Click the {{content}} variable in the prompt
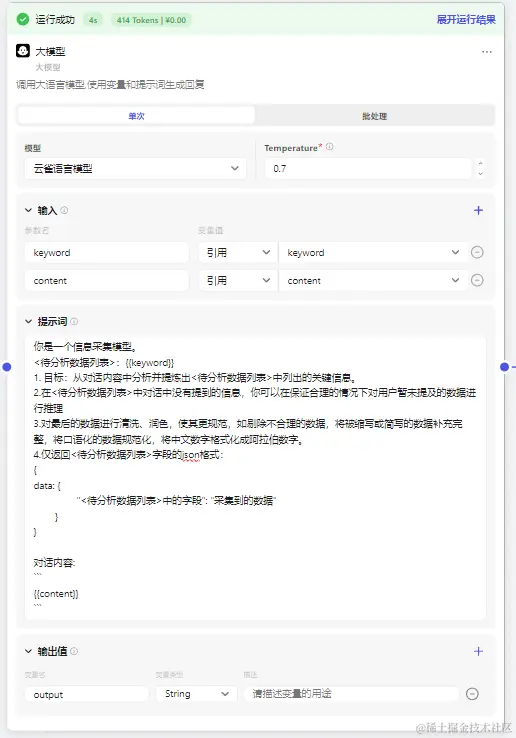The width and height of the screenshot is (516, 738). 56,594
